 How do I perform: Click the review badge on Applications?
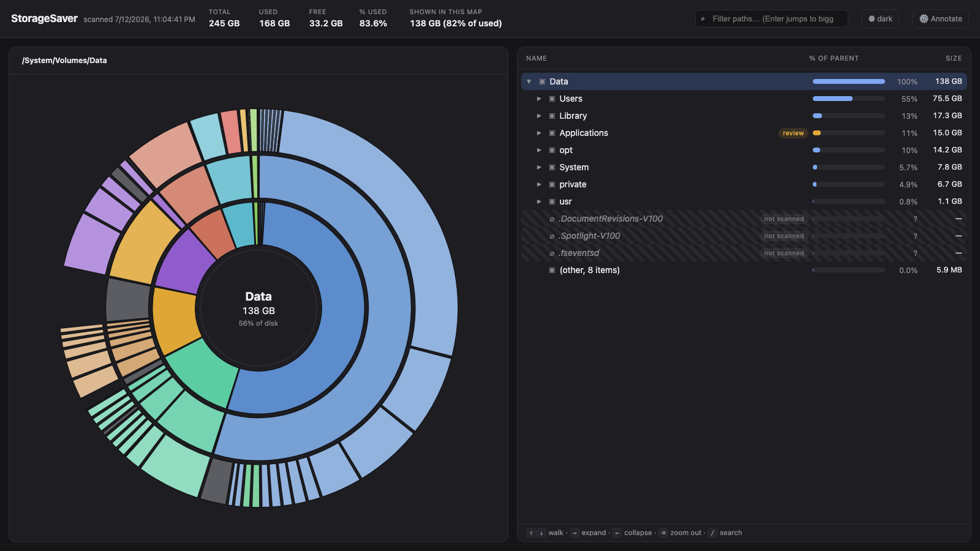point(793,133)
